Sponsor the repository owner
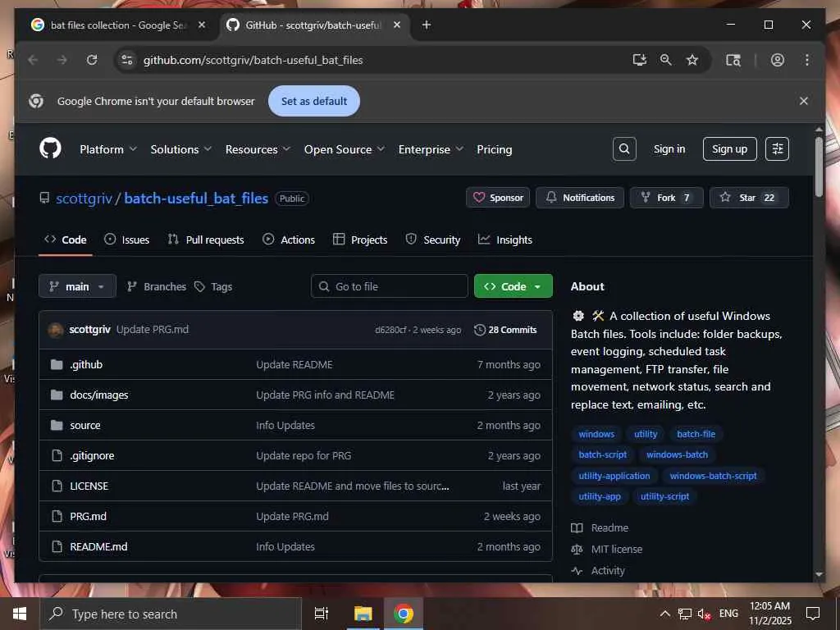 (498, 198)
